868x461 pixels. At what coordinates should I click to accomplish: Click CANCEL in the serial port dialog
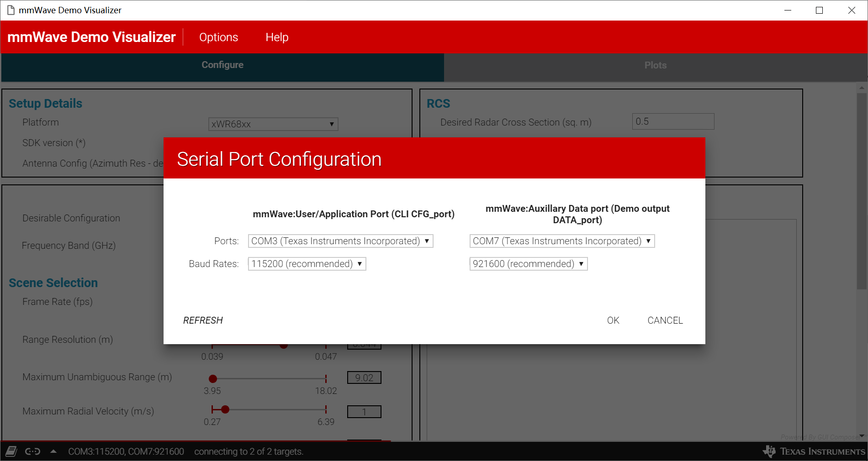click(x=665, y=320)
